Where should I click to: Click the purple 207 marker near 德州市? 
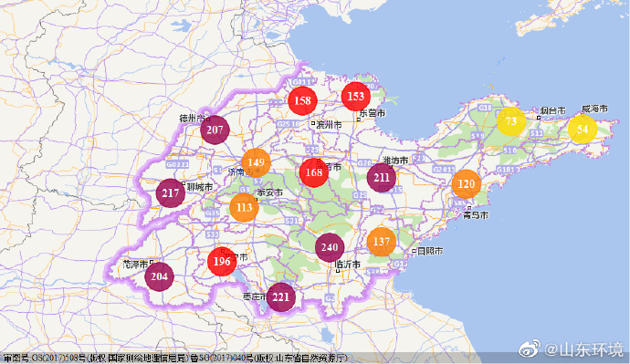point(215,130)
